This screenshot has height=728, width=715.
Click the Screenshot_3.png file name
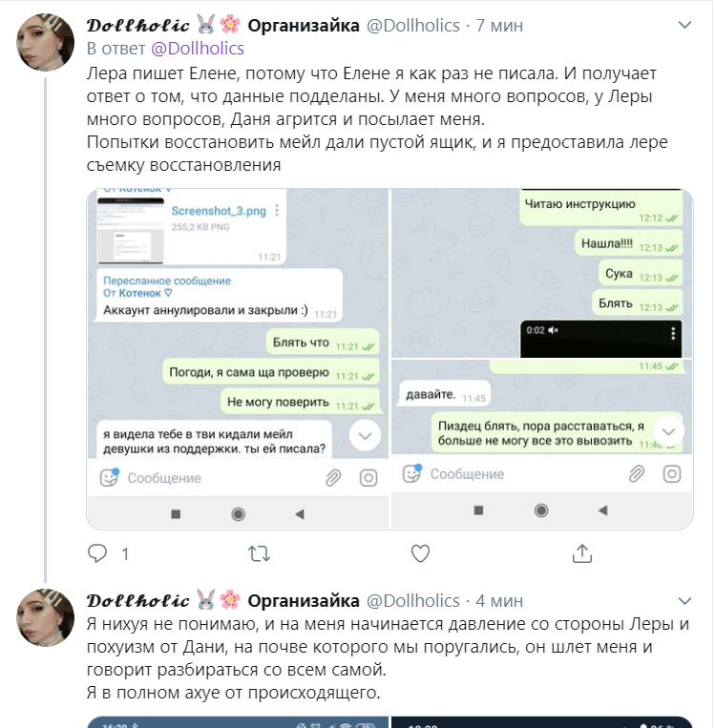[219, 211]
